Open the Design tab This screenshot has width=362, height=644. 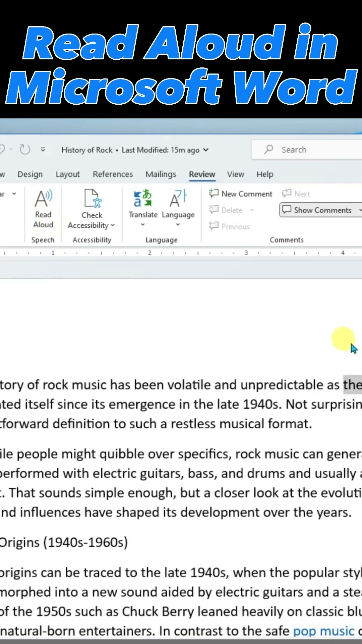click(x=30, y=174)
